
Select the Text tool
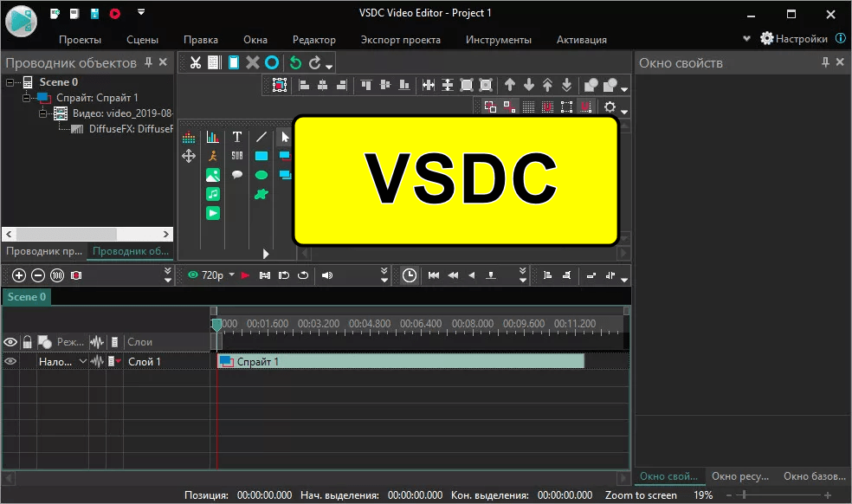(x=236, y=137)
